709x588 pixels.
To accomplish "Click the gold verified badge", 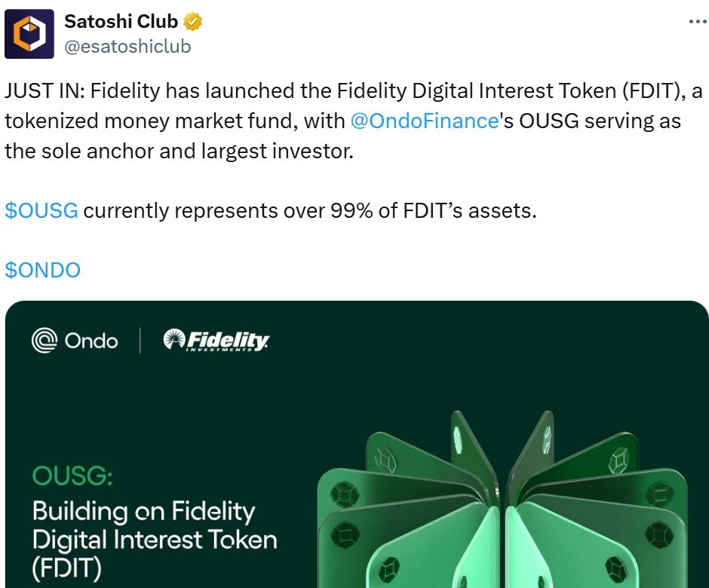I will (193, 22).
